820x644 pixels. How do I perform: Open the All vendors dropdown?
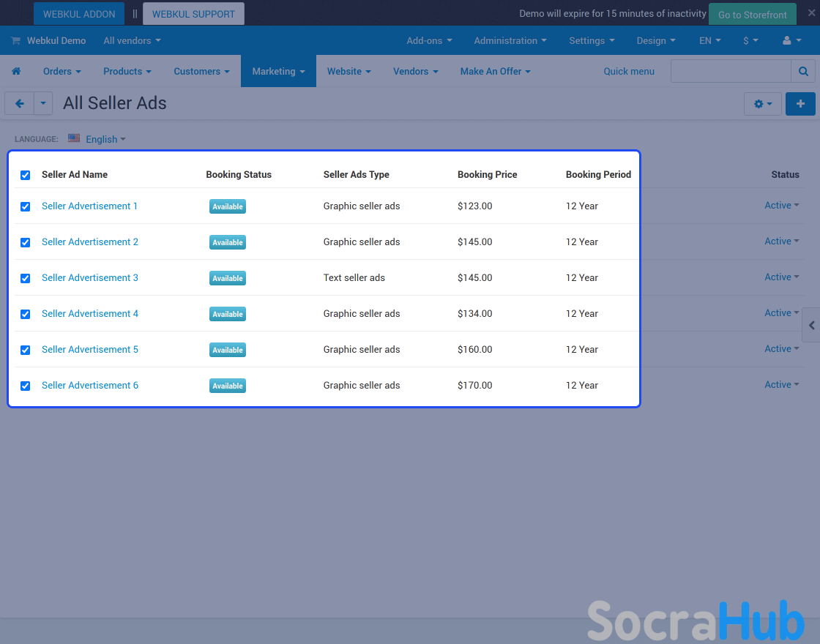click(x=132, y=41)
